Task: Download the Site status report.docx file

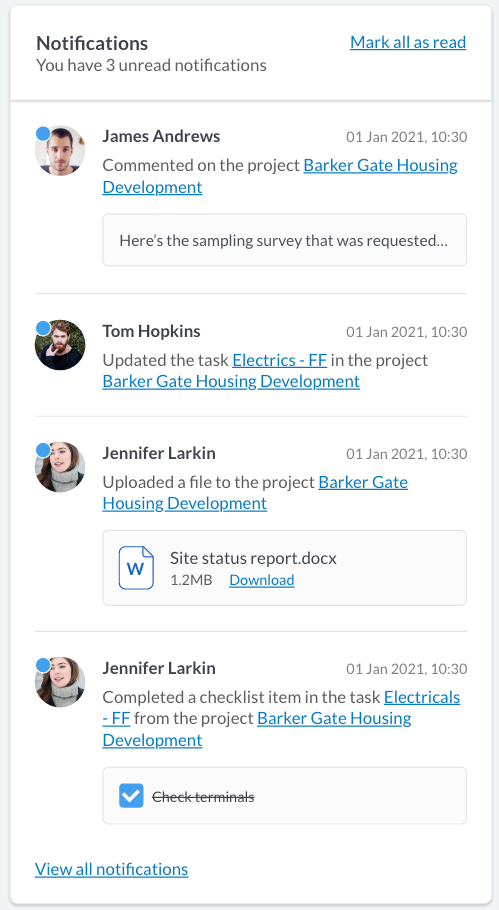Action: pyautogui.click(x=262, y=580)
